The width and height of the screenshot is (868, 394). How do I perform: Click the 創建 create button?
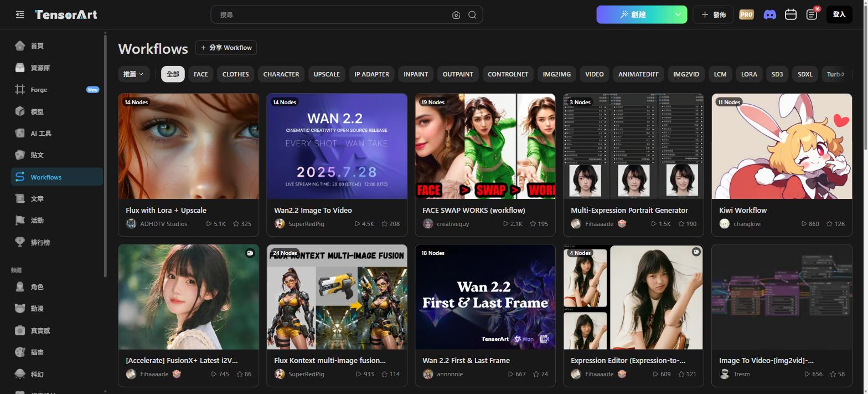(x=633, y=14)
